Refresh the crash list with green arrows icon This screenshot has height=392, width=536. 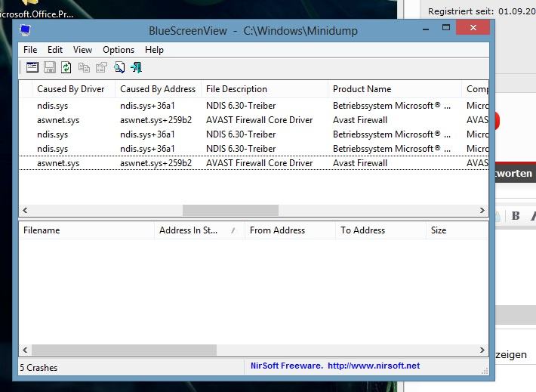[x=66, y=67]
